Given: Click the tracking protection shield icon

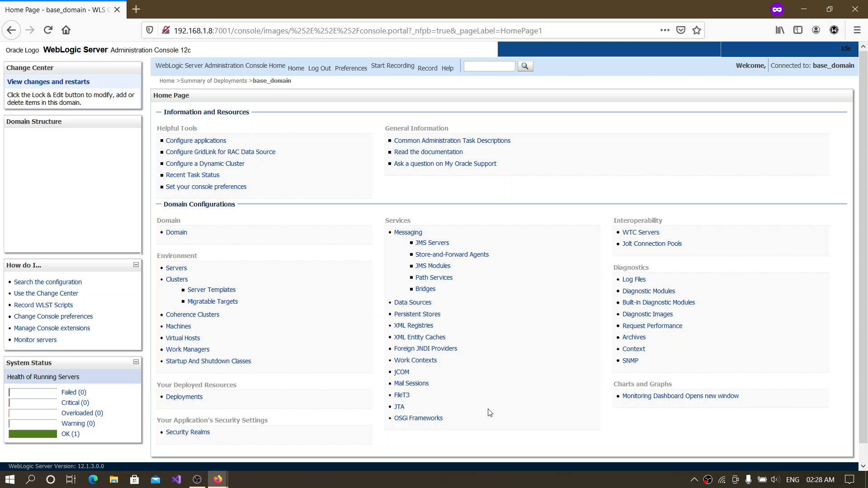Looking at the screenshot, I should 150,30.
